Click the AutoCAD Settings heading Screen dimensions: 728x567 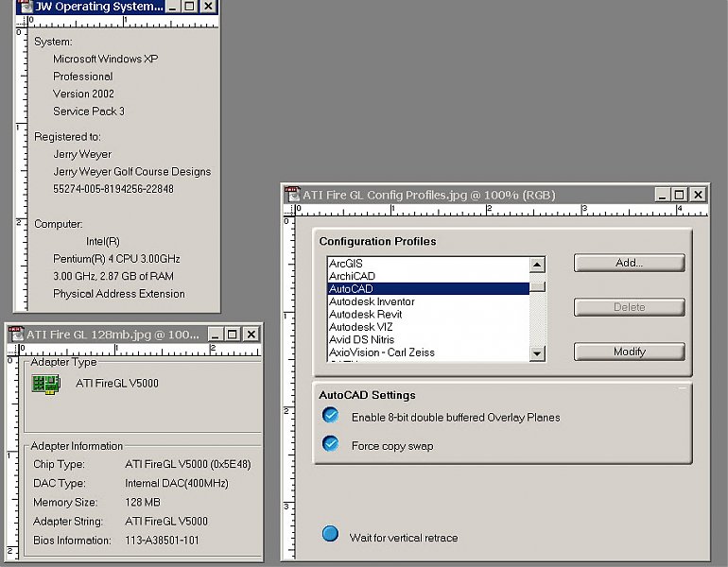[367, 395]
